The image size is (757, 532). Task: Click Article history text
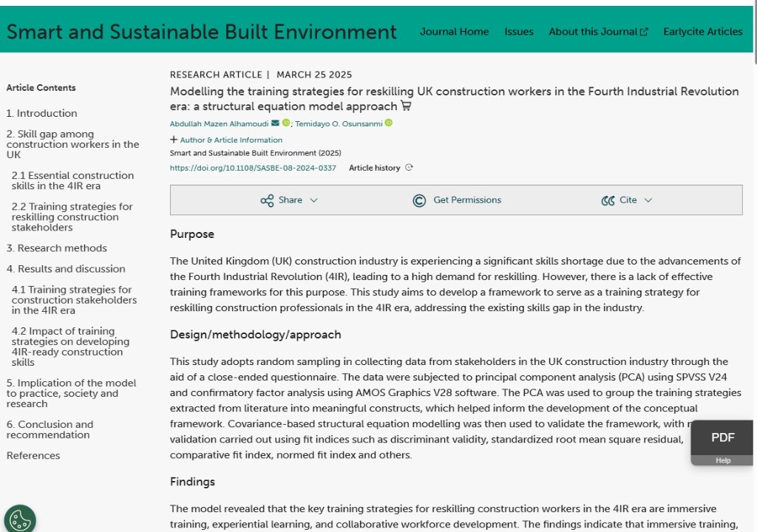coord(375,168)
